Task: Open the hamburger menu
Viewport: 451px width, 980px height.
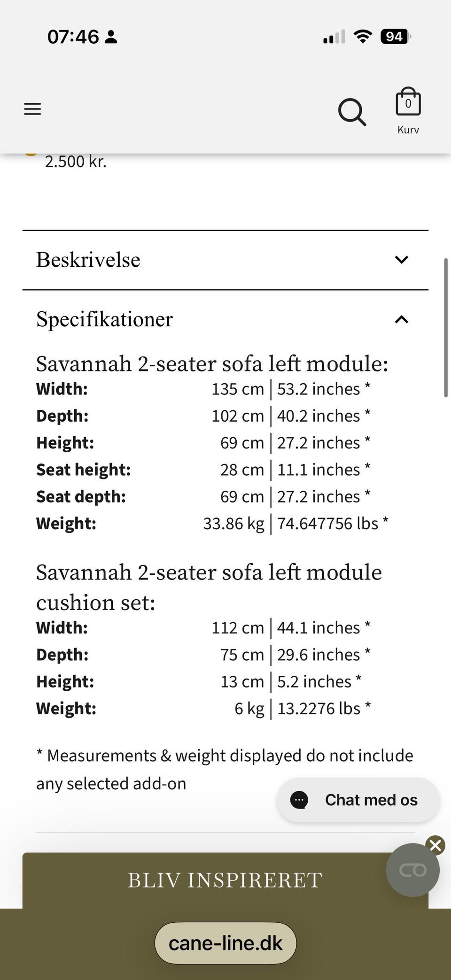Action: (32, 109)
